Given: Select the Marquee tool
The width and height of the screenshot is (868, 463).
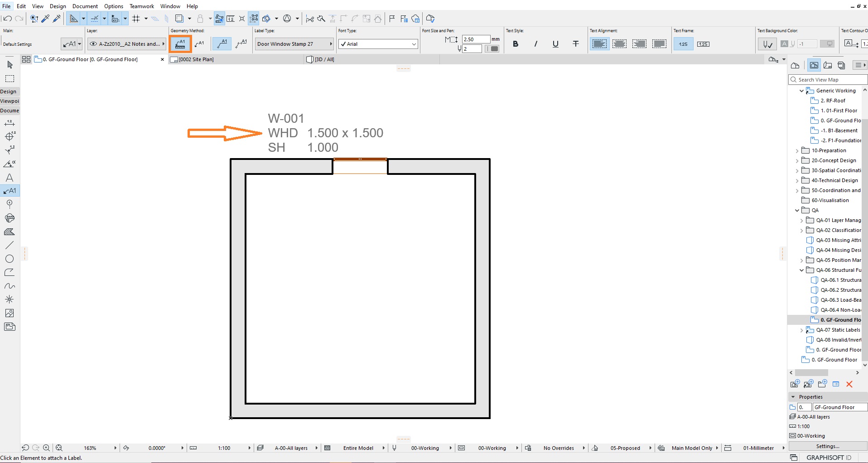Looking at the screenshot, I should pos(10,79).
